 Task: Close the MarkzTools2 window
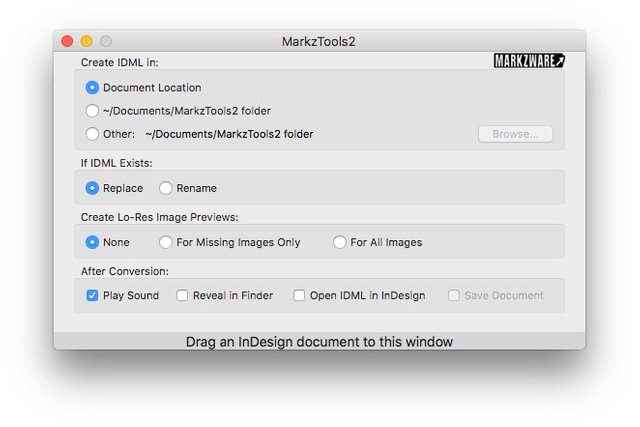(x=67, y=41)
